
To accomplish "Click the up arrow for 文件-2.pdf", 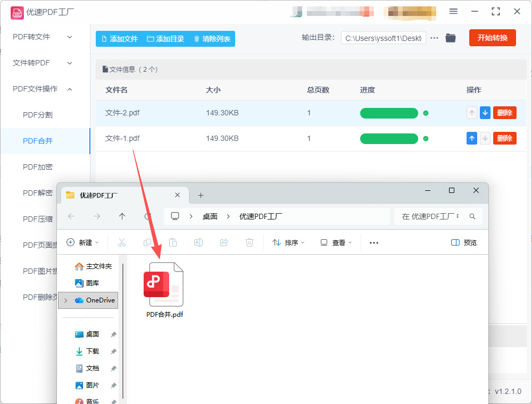I will (x=472, y=113).
